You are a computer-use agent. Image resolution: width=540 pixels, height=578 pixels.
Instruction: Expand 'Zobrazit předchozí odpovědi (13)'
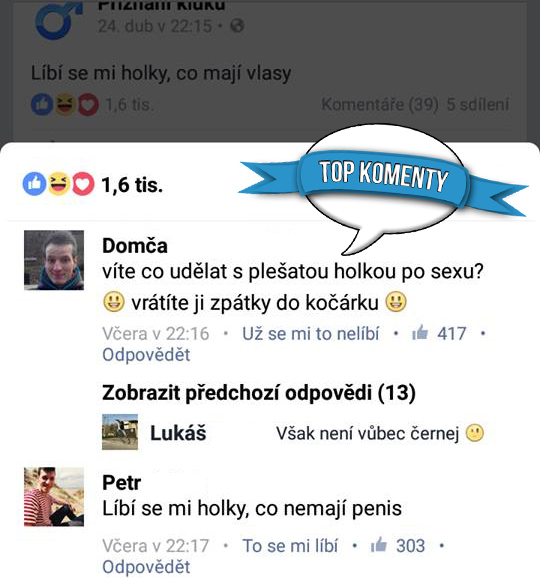click(x=259, y=393)
